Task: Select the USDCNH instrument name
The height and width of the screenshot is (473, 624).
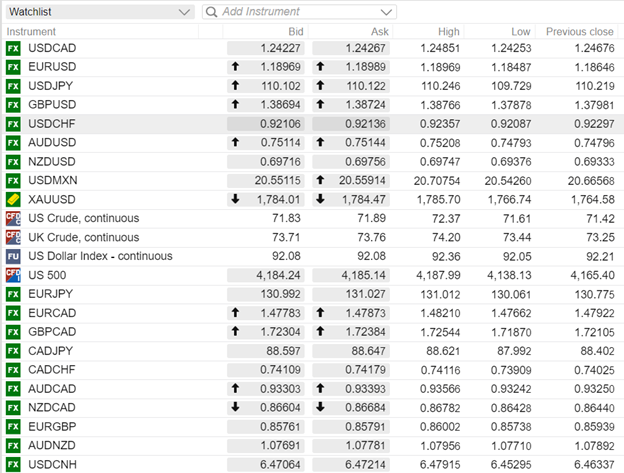Action: point(53,464)
